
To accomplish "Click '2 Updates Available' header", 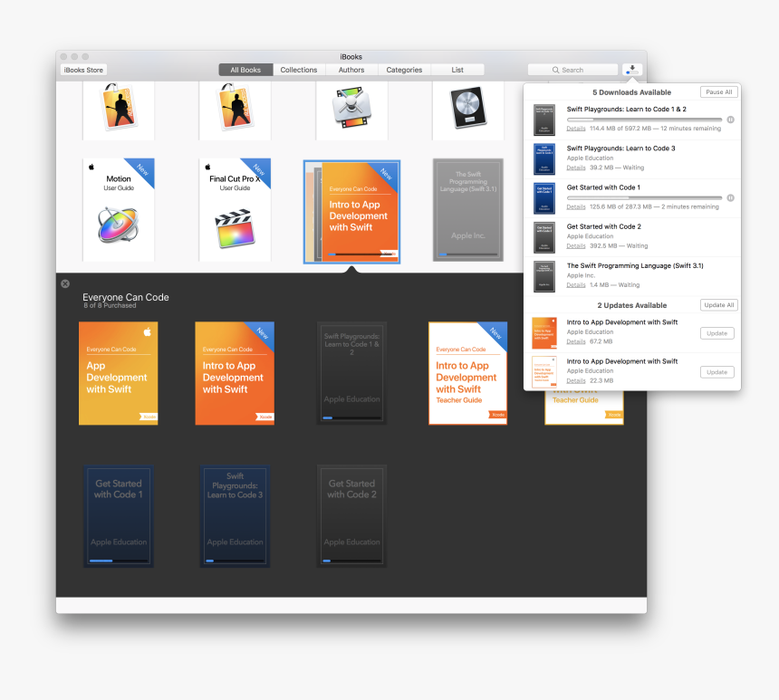I will point(632,305).
